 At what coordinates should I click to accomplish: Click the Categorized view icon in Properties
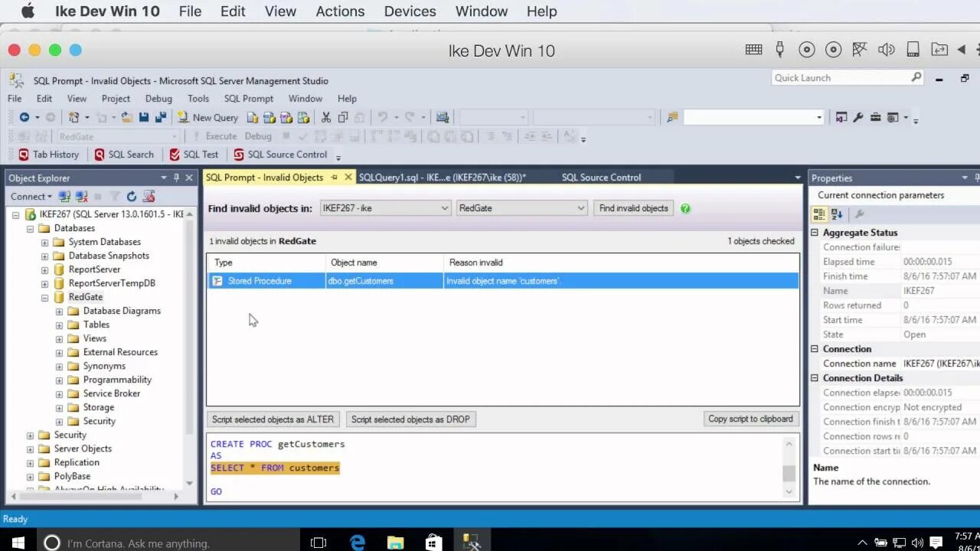pos(820,214)
